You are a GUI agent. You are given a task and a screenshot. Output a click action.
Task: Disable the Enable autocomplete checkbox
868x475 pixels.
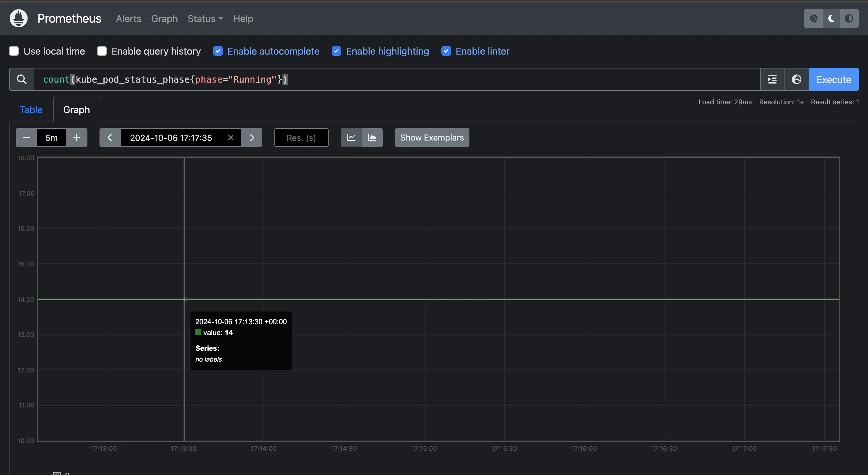pyautogui.click(x=218, y=51)
